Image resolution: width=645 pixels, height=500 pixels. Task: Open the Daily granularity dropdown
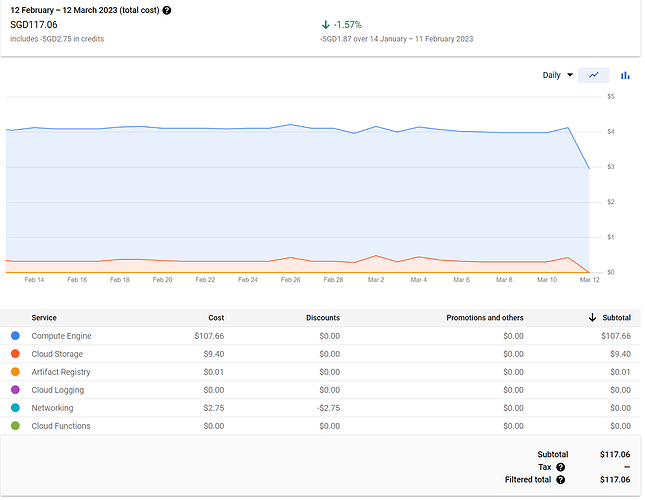(x=558, y=75)
